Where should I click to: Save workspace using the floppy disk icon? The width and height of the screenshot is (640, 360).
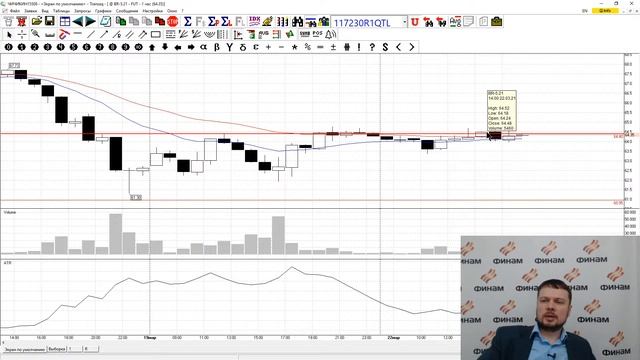pos(50,21)
